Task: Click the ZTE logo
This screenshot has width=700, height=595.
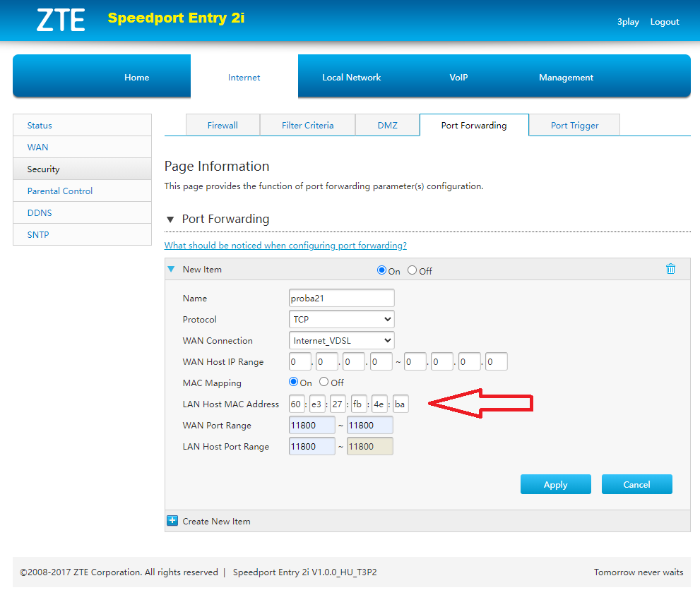Action: pos(61,20)
